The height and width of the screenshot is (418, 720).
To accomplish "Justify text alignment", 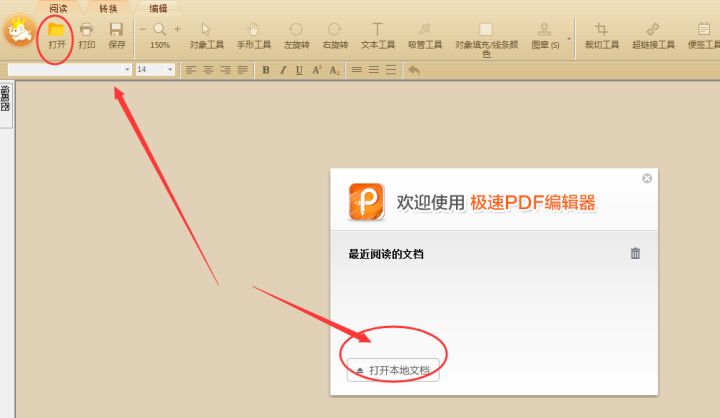I will coord(242,70).
